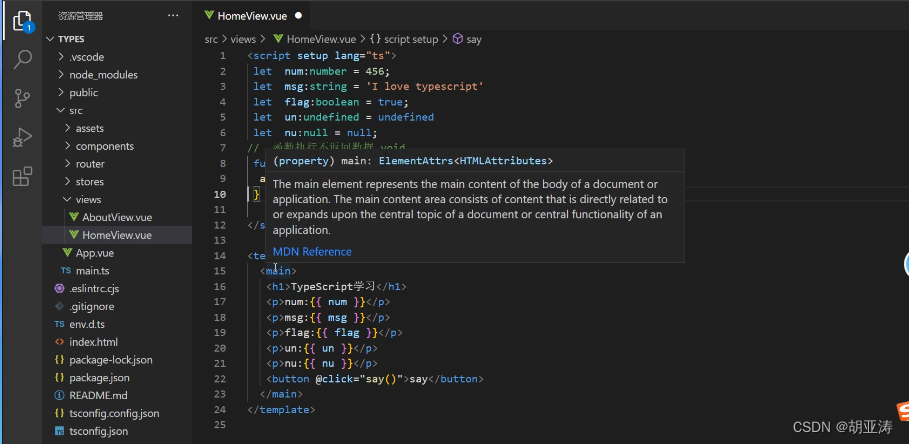
Task: Click the closing template tag on line 24
Action: click(281, 410)
